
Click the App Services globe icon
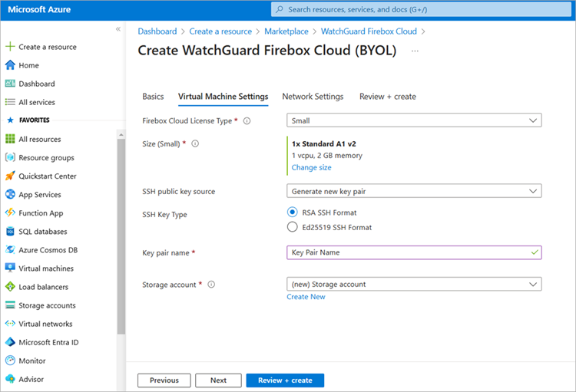coord(10,194)
